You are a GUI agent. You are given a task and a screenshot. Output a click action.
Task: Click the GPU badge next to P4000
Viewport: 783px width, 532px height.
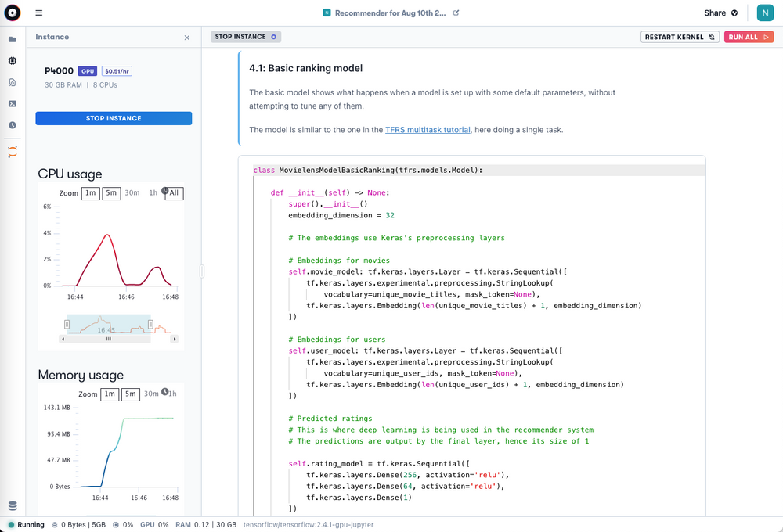88,70
